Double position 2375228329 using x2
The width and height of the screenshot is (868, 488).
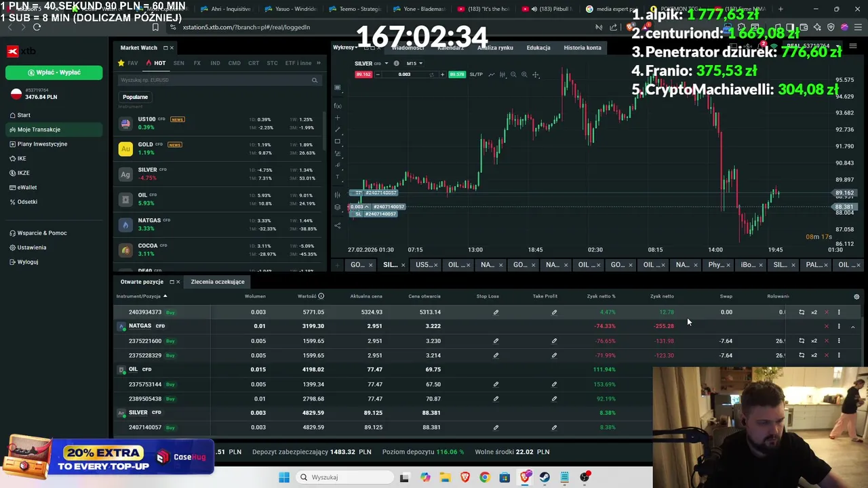tap(814, 355)
